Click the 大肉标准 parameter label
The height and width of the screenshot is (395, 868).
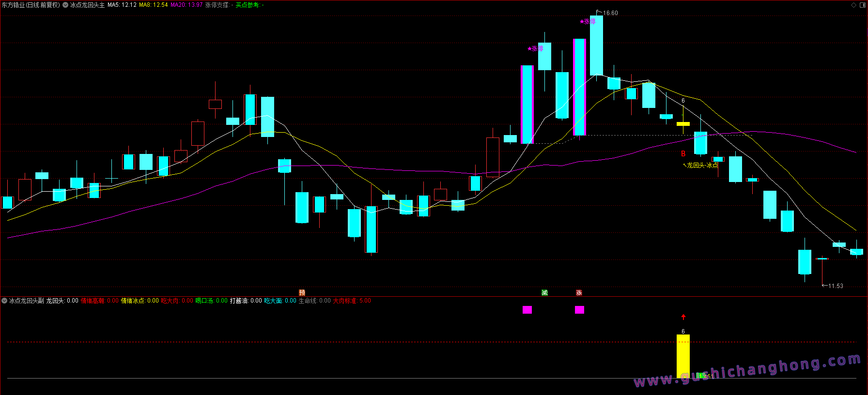pos(345,301)
